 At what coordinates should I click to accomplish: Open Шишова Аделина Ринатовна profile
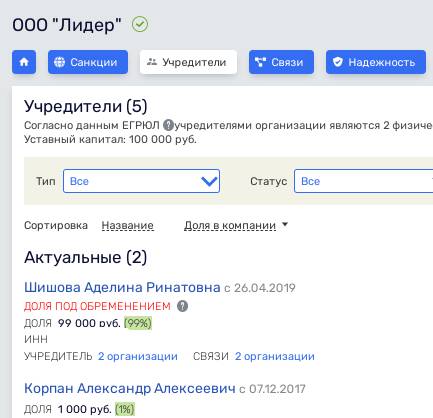pyautogui.click(x=122, y=287)
